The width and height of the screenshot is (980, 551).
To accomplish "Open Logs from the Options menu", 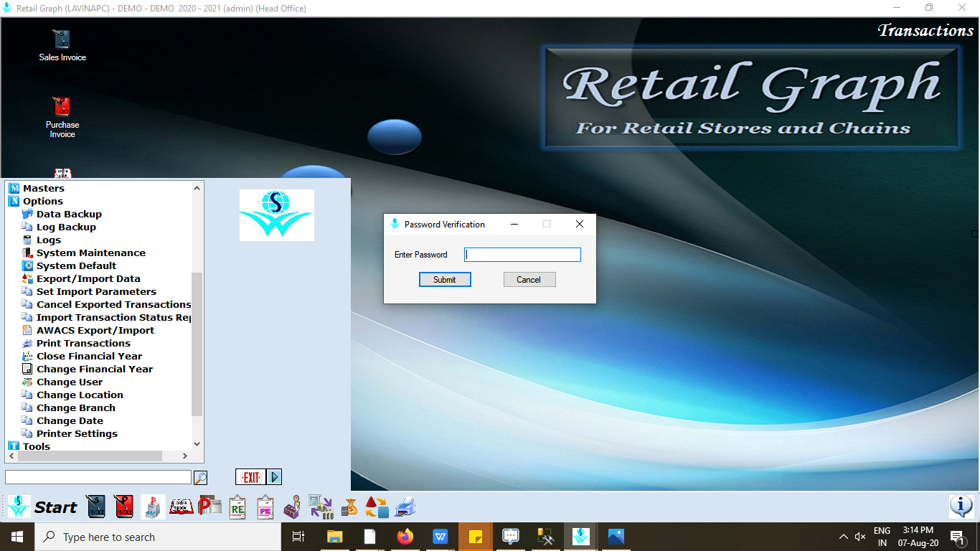I will pyautogui.click(x=49, y=240).
